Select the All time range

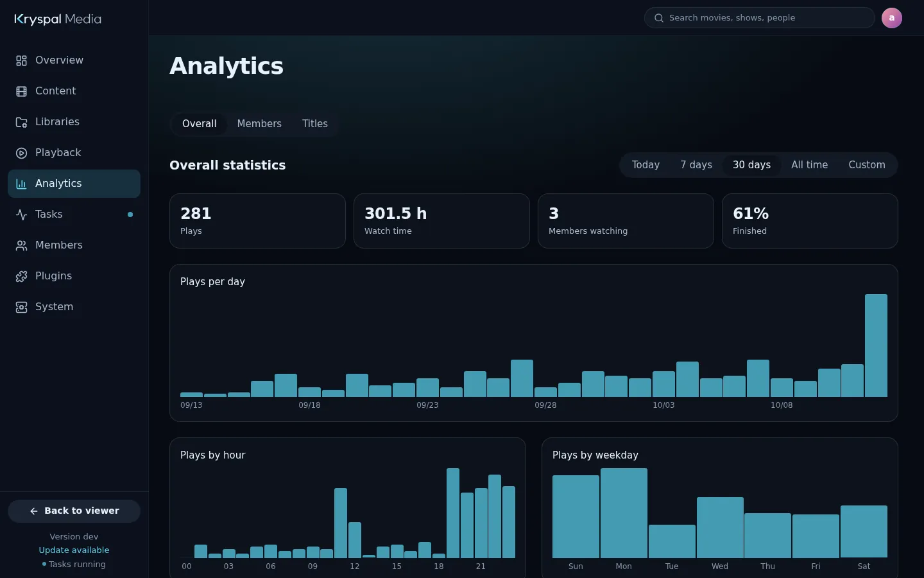pos(809,165)
